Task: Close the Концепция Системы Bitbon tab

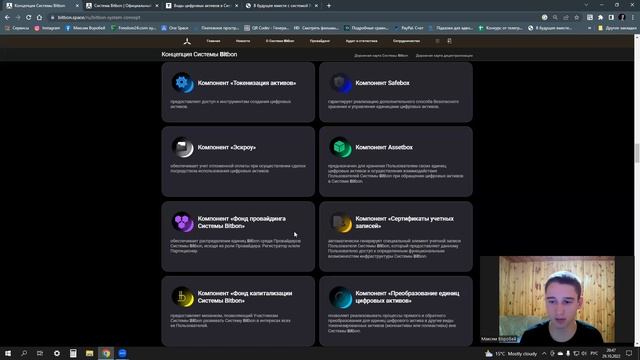Action: tap(77, 6)
